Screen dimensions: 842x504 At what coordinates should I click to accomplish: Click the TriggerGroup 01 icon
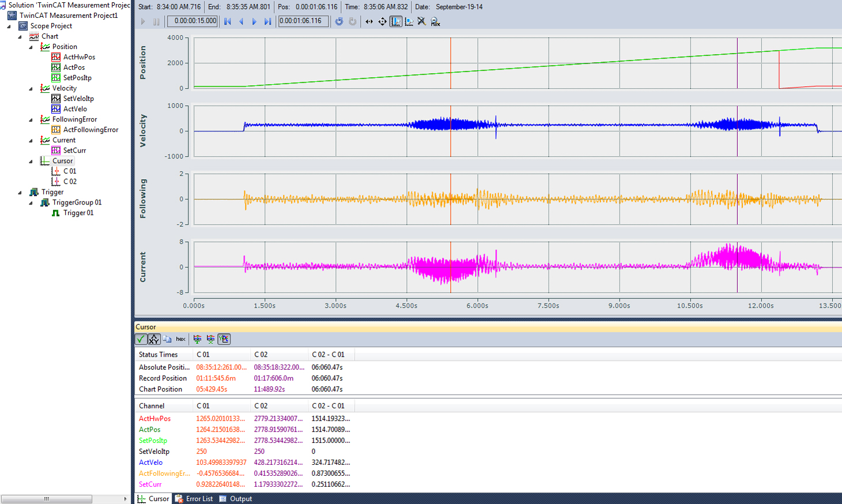[45, 203]
